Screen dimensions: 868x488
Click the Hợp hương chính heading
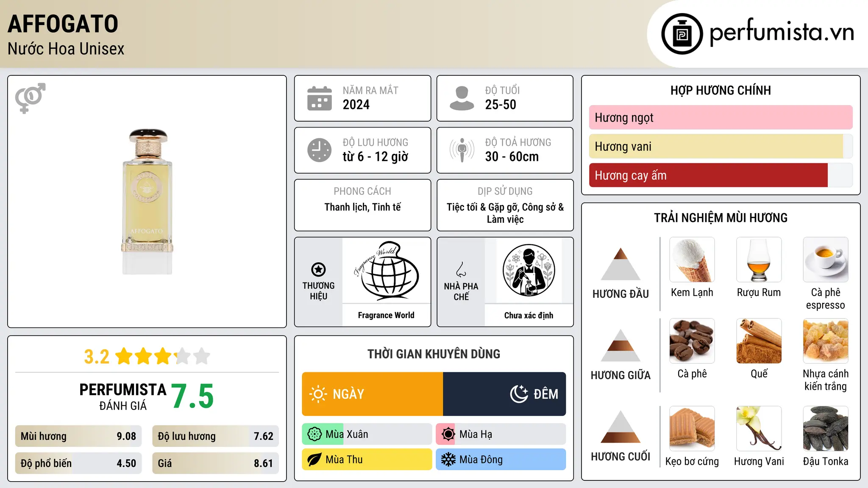[x=721, y=91]
